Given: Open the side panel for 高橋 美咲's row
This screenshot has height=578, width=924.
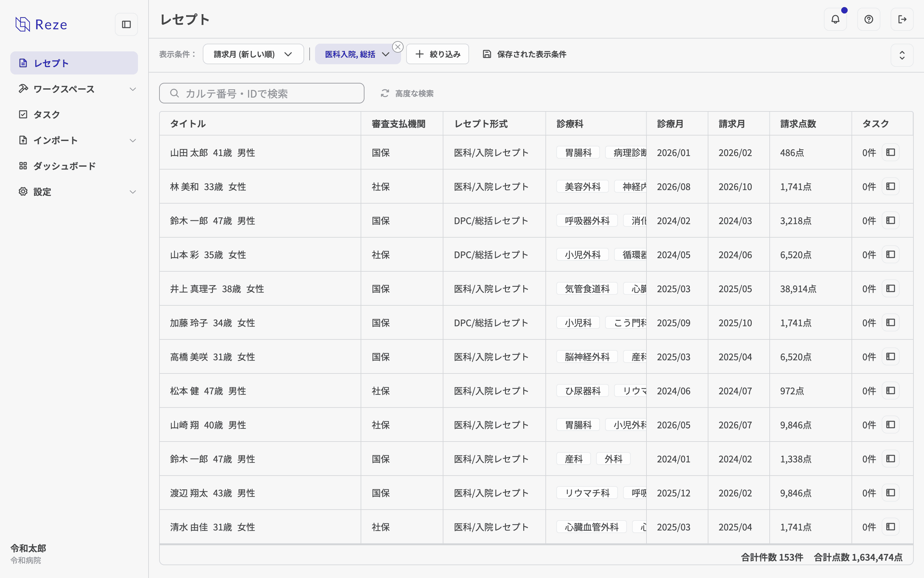Looking at the screenshot, I should 890,357.
